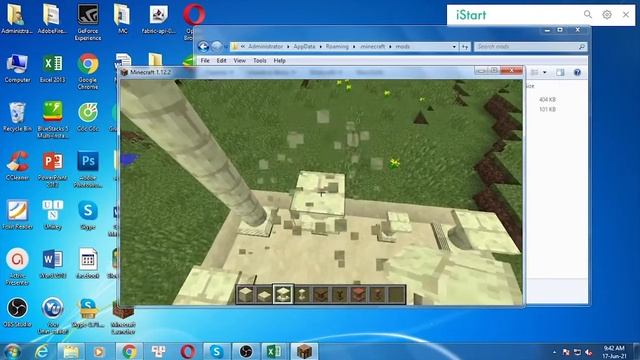Select the fourth hotbar slot item

click(x=302, y=294)
